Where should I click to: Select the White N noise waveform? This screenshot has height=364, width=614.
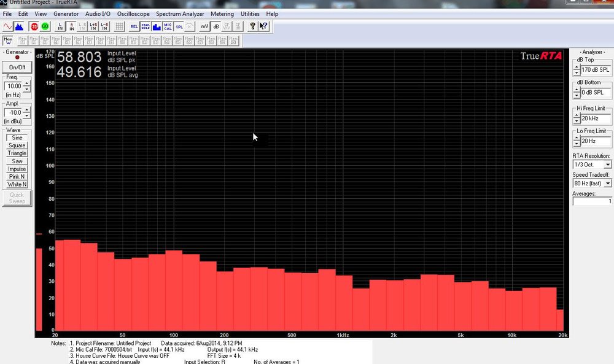coord(17,184)
